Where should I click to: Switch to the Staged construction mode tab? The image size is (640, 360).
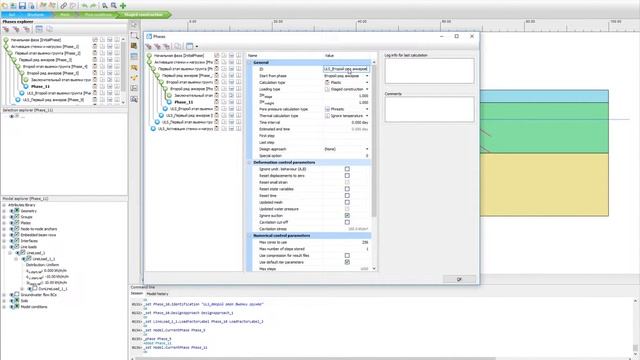point(143,15)
